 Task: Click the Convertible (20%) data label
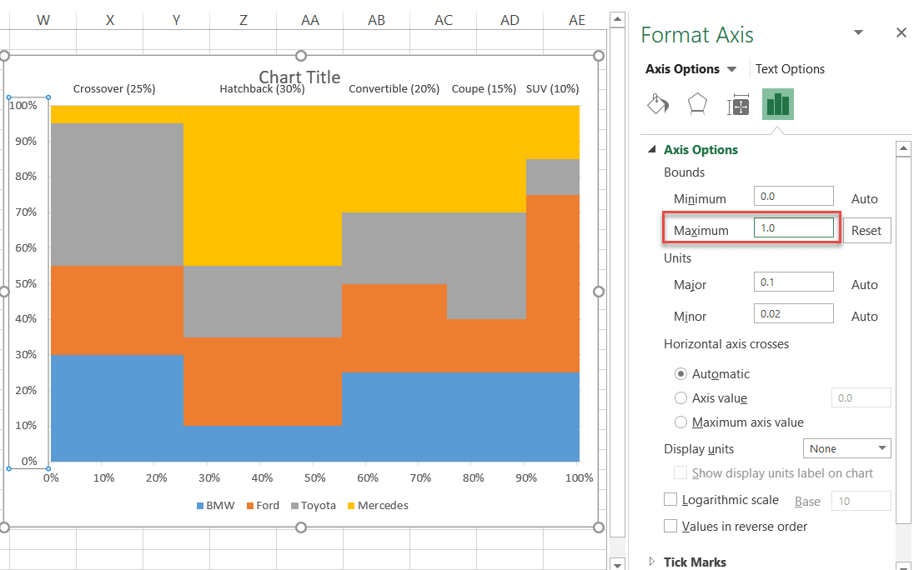tap(394, 89)
